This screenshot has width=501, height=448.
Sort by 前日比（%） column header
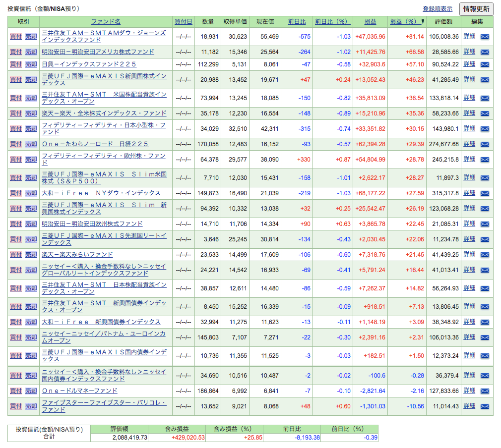click(x=333, y=22)
